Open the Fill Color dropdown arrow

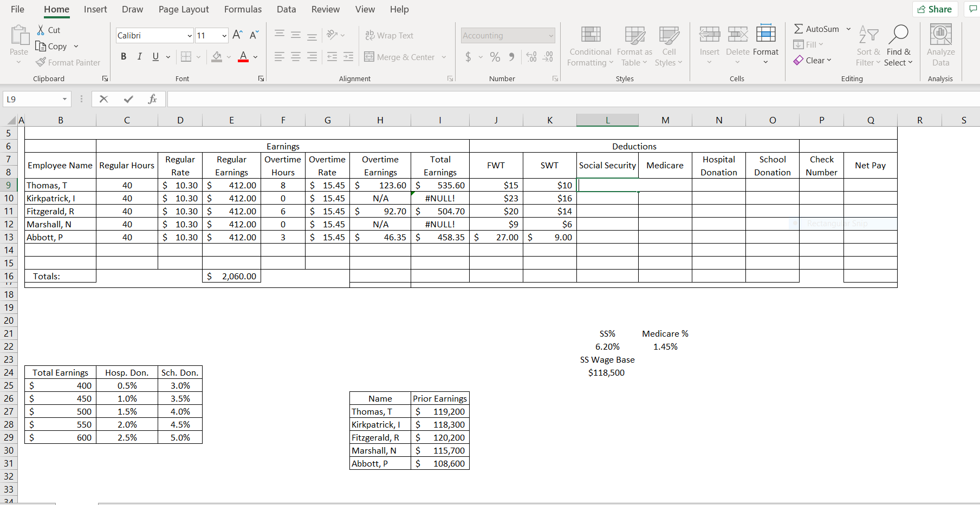point(228,57)
